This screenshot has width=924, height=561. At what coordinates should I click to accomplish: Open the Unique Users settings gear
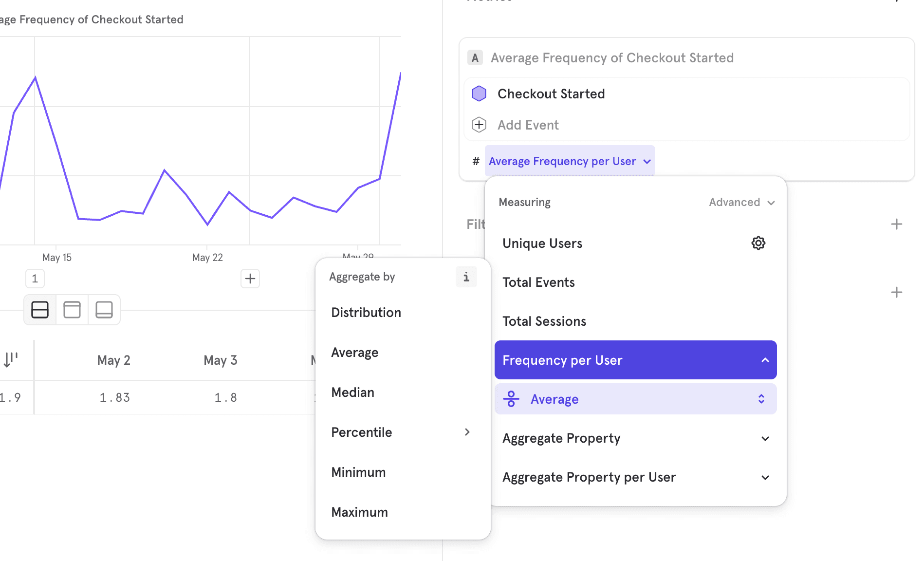point(758,243)
